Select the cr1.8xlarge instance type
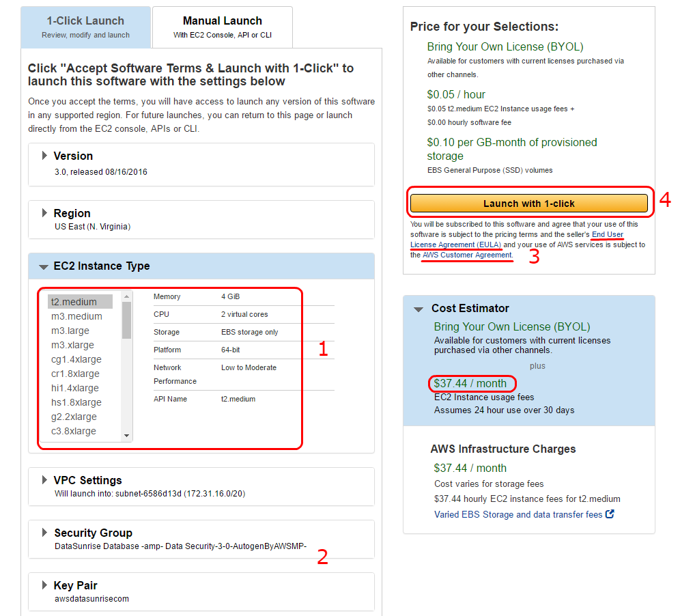 (76, 374)
